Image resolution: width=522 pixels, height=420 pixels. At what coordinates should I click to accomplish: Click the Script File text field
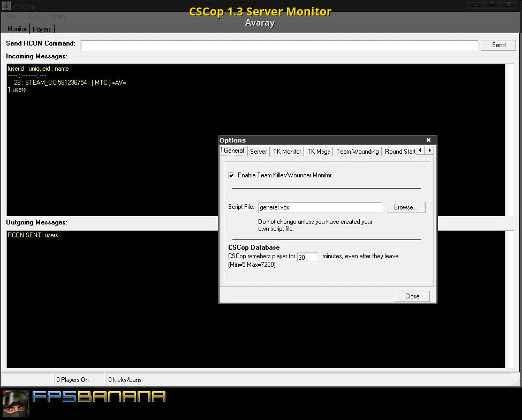tap(320, 207)
